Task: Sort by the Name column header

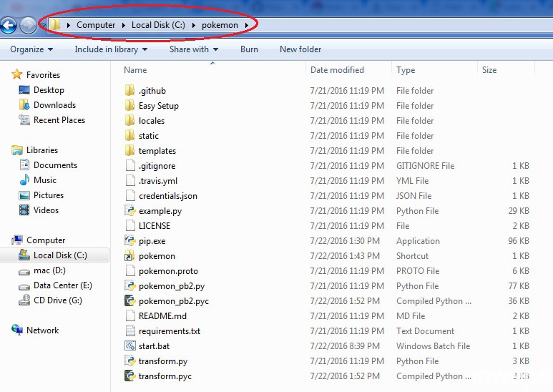Action: (x=135, y=70)
